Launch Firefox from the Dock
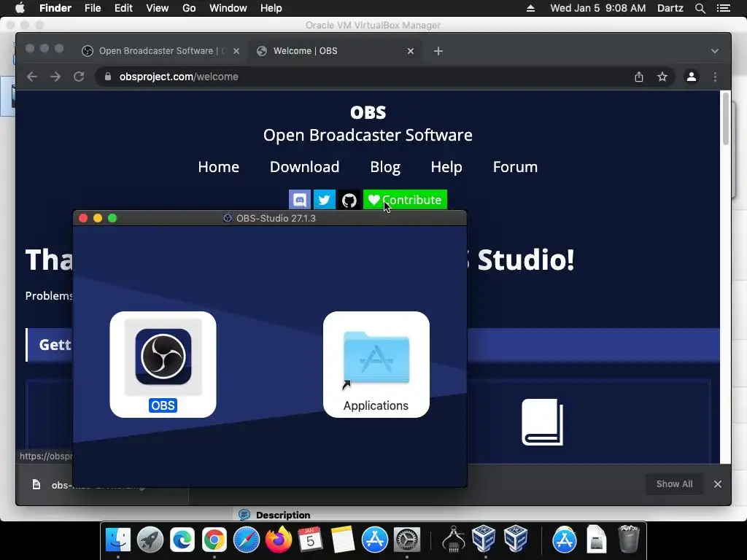This screenshot has width=747, height=560. tap(278, 540)
